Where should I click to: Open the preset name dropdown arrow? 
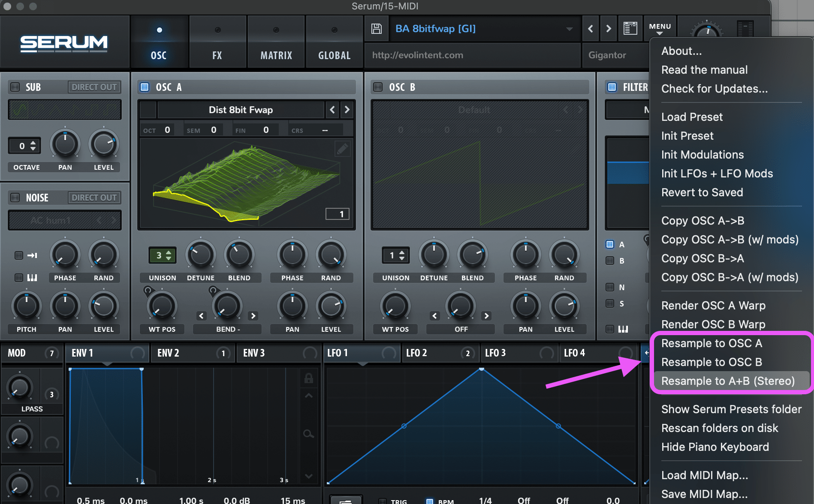click(x=569, y=29)
